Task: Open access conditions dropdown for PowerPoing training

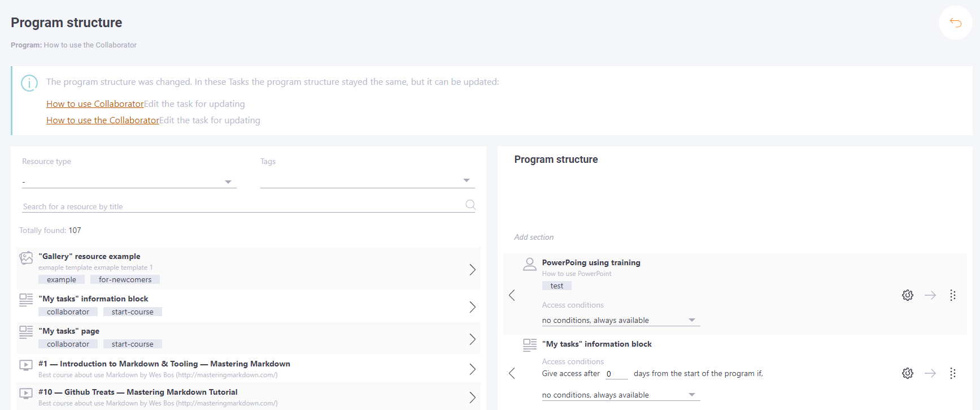Action: (x=621, y=320)
